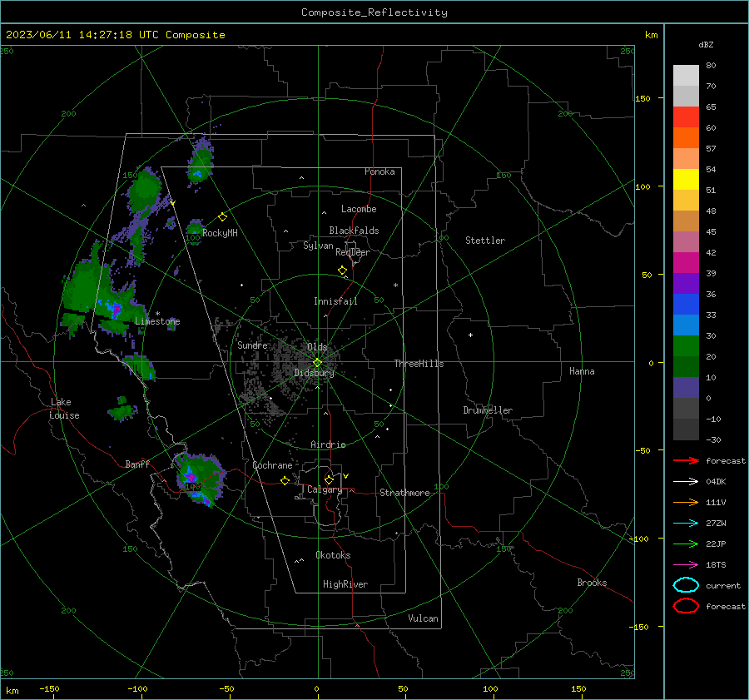
Task: Click the Innisfail city label
Action: pyautogui.click(x=335, y=301)
